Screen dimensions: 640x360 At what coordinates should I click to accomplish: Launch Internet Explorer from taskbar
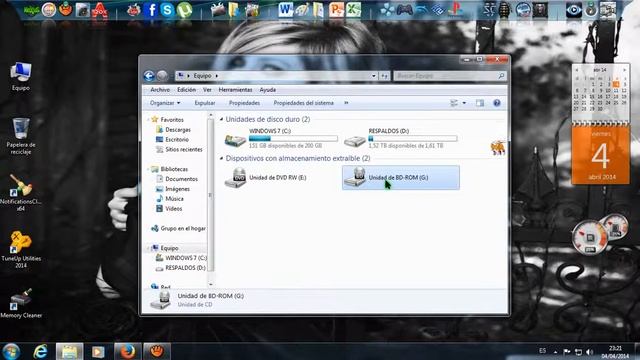(x=40, y=351)
